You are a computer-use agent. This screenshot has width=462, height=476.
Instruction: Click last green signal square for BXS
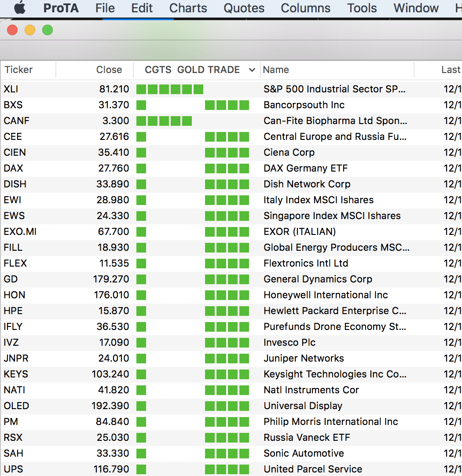244,105
